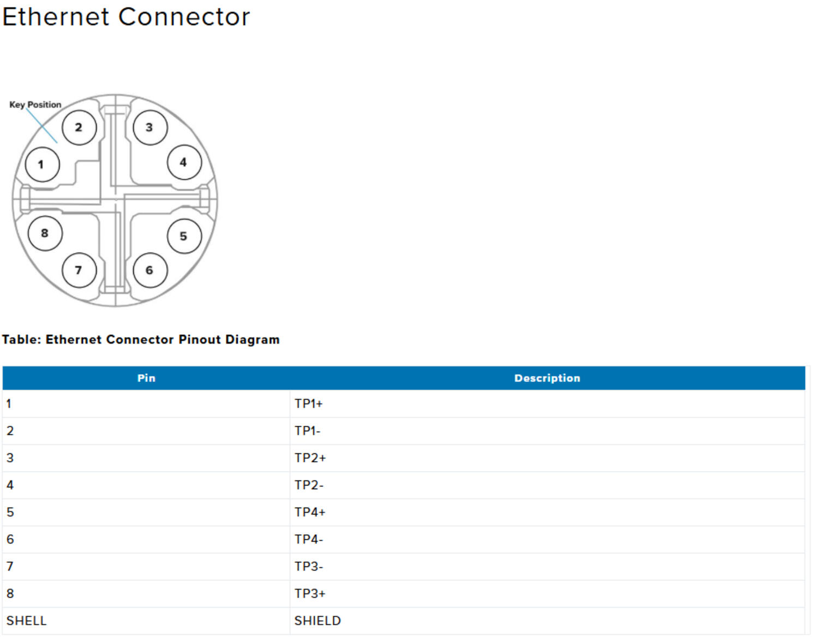Click pin 2 circle on the diagram
The image size is (818, 644).
pyautogui.click(x=78, y=127)
